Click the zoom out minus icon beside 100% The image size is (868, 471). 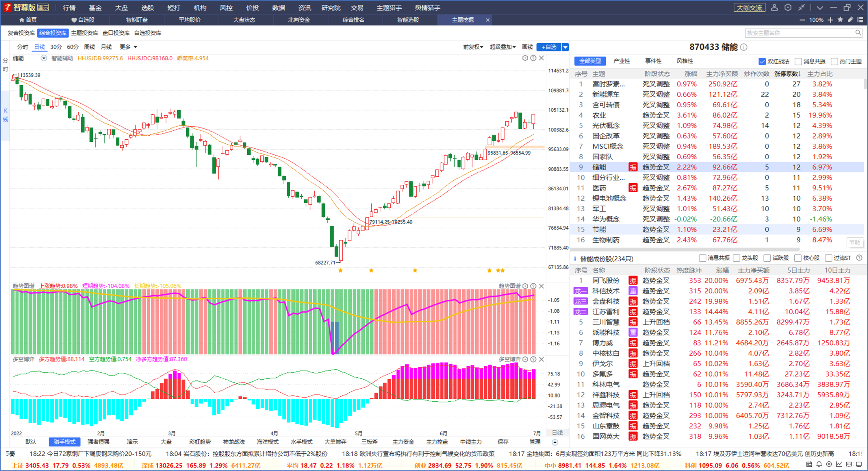(x=802, y=20)
